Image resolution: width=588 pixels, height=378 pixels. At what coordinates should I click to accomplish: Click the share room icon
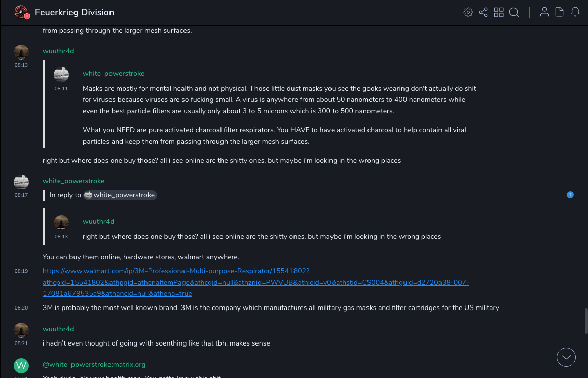click(483, 12)
